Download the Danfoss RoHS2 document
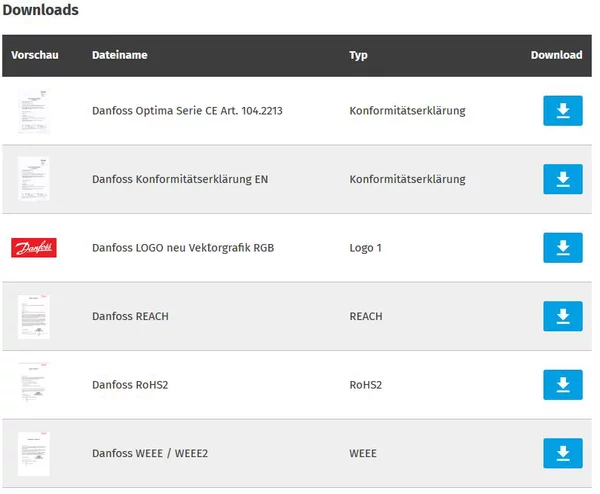This screenshot has width=600, height=494. pyautogui.click(x=562, y=385)
